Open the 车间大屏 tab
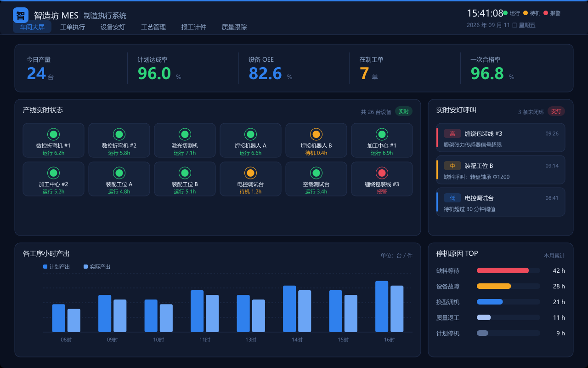 coord(32,27)
